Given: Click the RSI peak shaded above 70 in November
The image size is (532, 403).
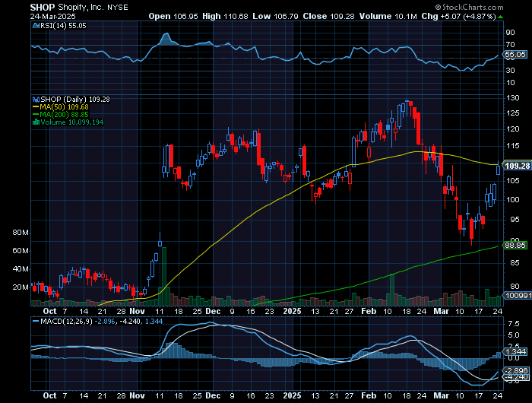Looking at the screenshot, I should click(x=166, y=39).
